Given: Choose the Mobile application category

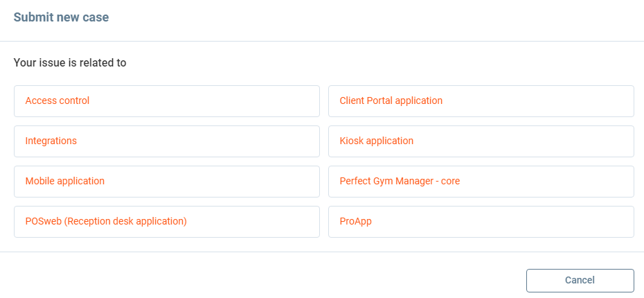Looking at the screenshot, I should pos(166,182).
